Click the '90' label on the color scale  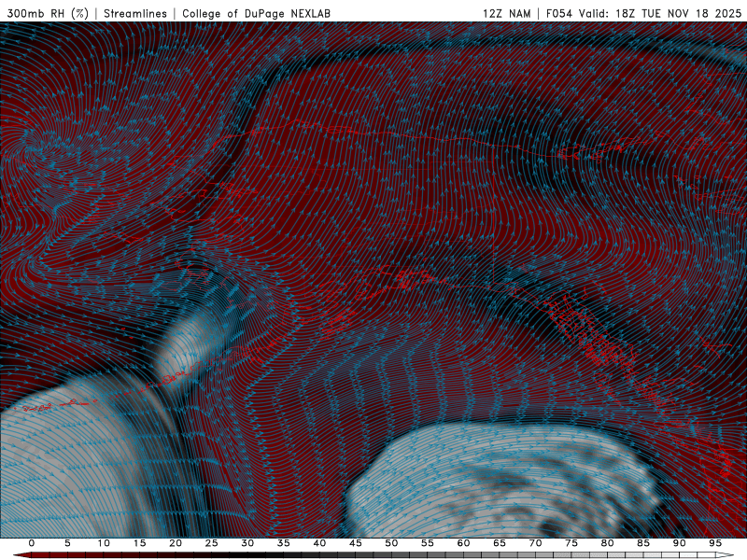pyautogui.click(x=679, y=543)
